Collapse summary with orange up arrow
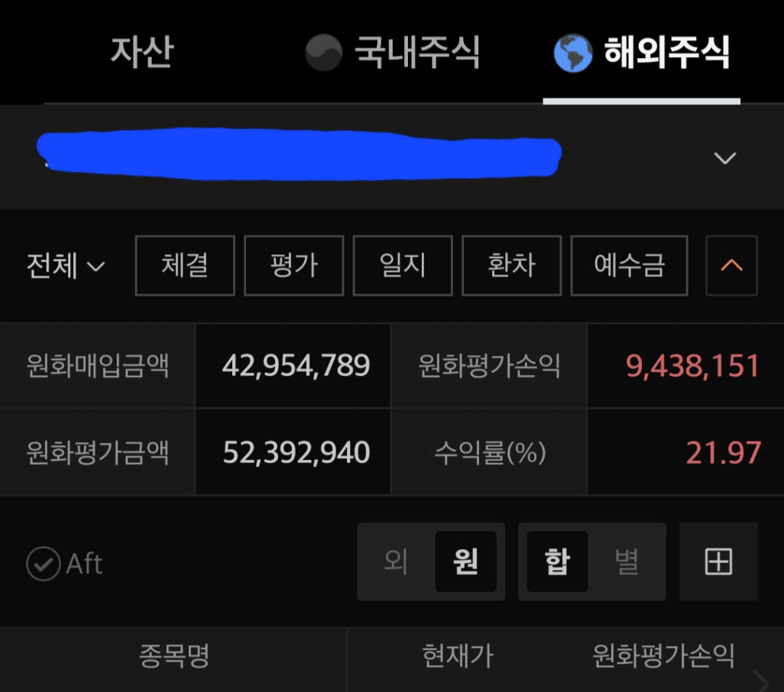The image size is (784, 692). pos(731,265)
